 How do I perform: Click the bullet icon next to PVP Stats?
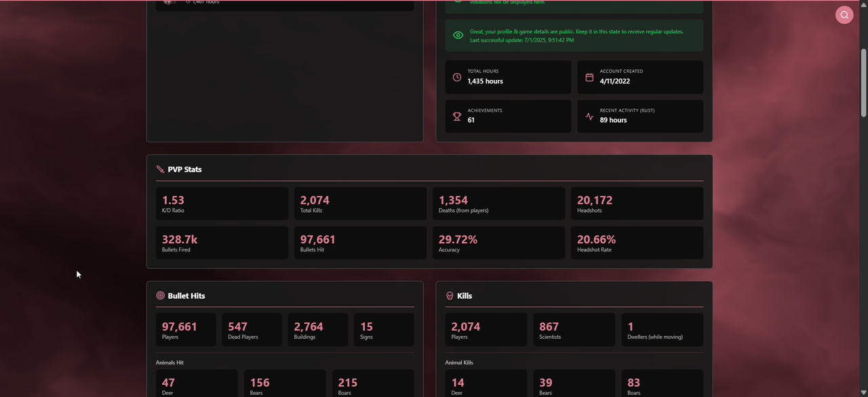pos(160,169)
